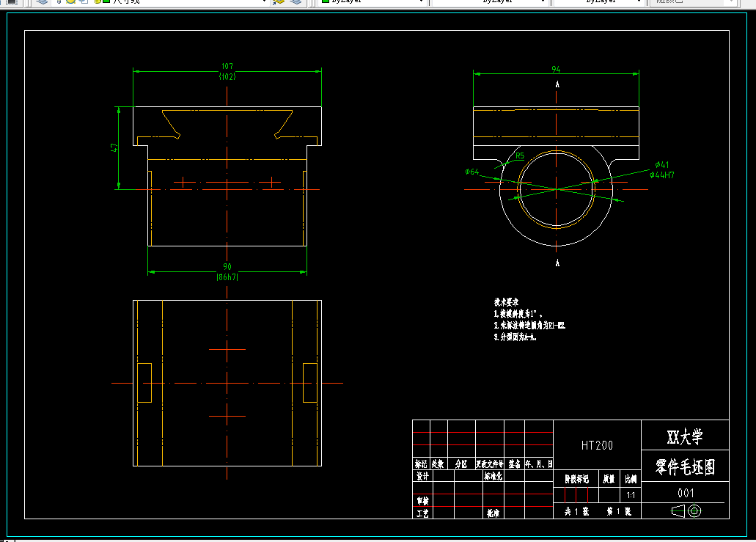Select the 1:1 scale value
The height and width of the screenshot is (542, 756).
pos(631,495)
